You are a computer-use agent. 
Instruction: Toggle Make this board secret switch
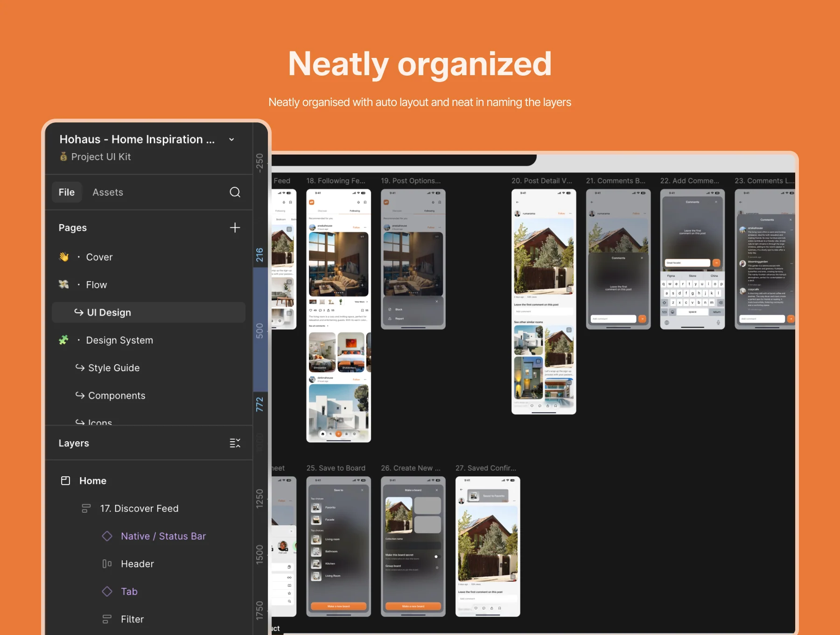[x=436, y=556]
